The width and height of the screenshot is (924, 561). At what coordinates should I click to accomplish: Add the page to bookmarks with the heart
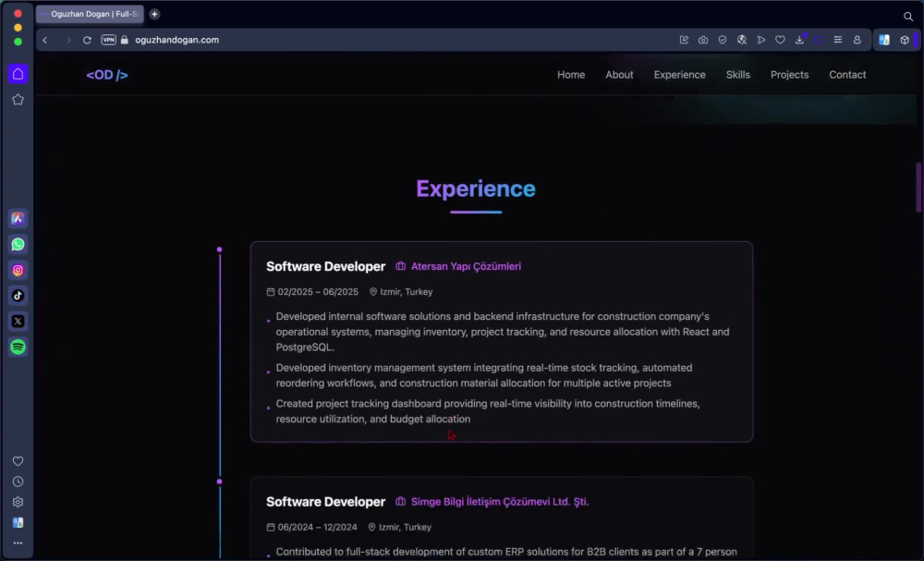tap(780, 40)
